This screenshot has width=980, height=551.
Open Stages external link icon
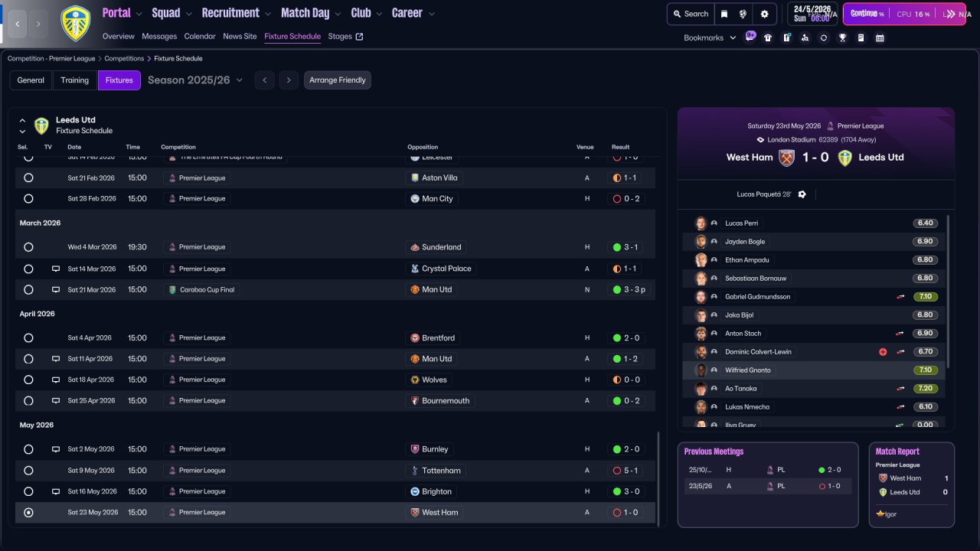[360, 36]
